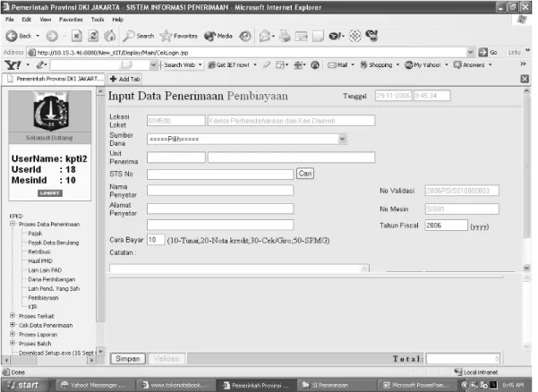This screenshot has height=392, width=538.
Task: Open the History icon in toolbar
Action: [x=245, y=36]
